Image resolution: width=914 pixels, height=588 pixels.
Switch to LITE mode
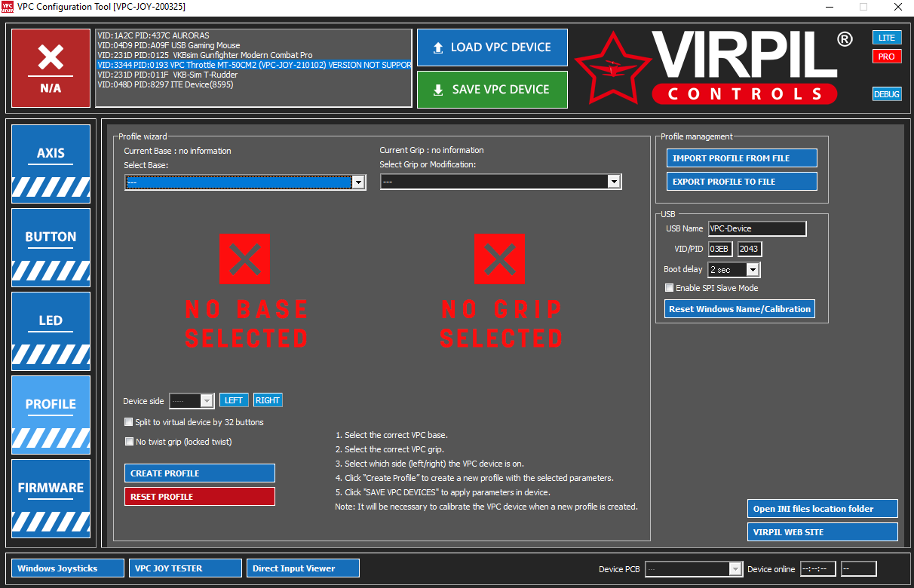(887, 38)
